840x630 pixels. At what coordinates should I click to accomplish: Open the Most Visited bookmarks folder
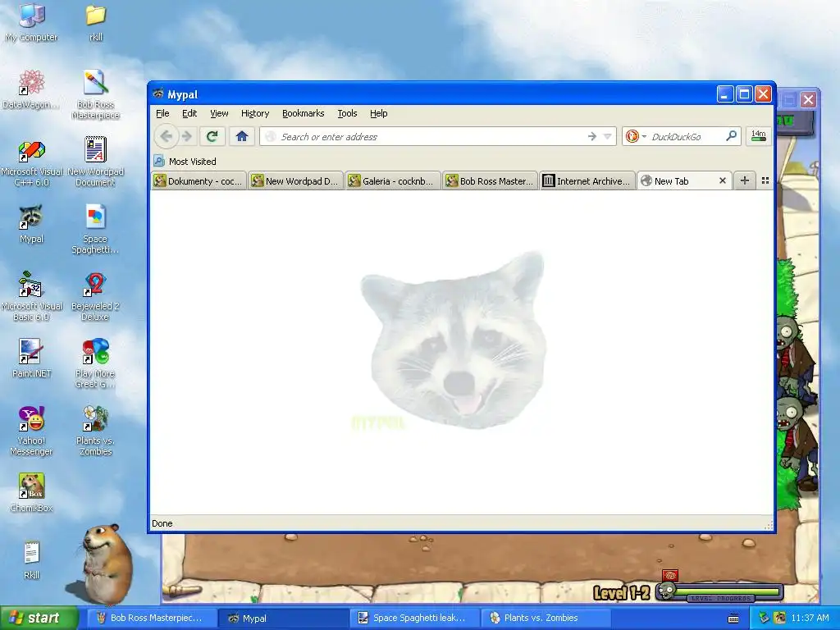[x=185, y=162]
